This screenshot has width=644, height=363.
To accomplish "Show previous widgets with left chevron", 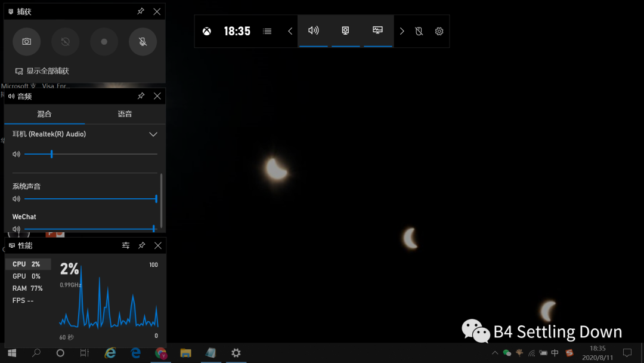I will coord(290,31).
